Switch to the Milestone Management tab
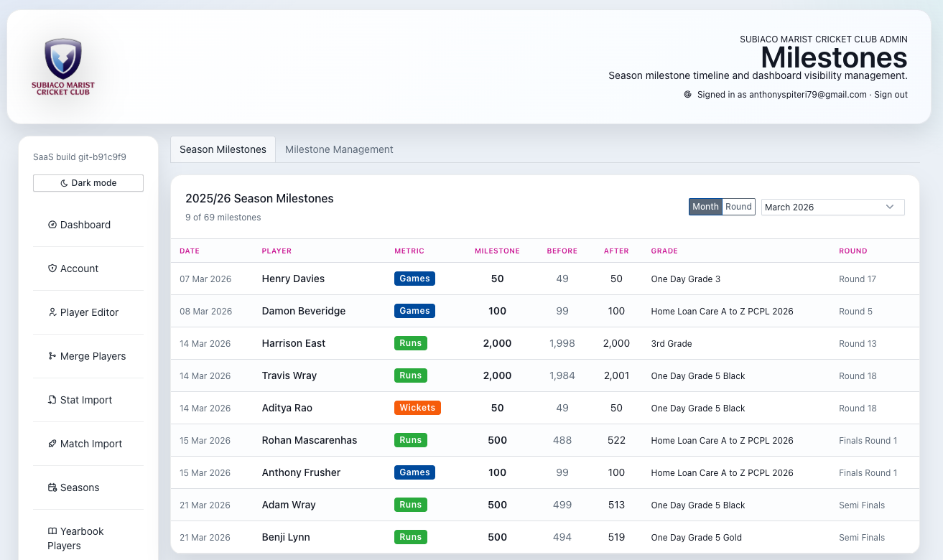 tap(339, 149)
